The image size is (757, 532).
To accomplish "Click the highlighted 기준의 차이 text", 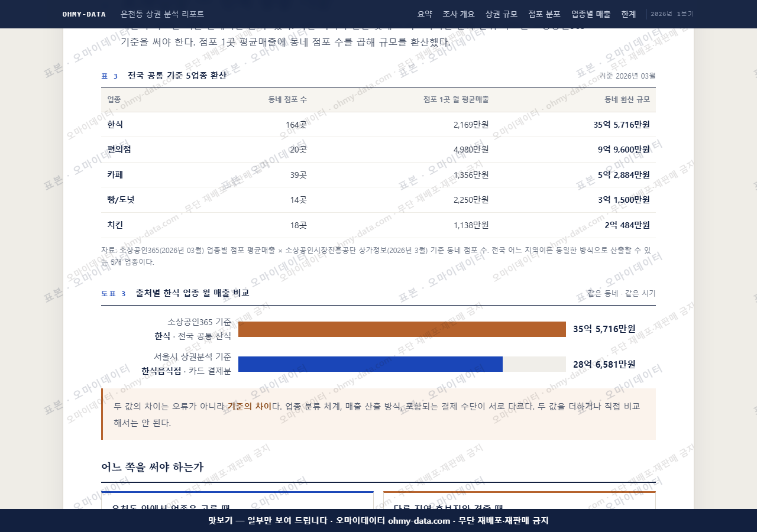I will click(250, 406).
